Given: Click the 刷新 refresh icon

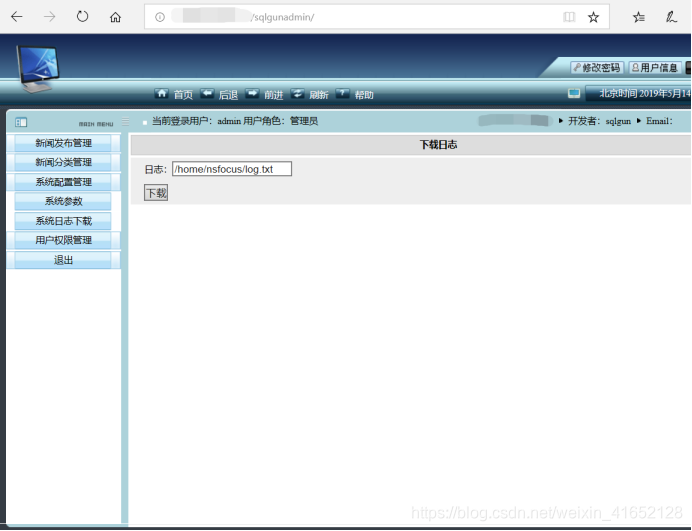Looking at the screenshot, I should point(297,94).
